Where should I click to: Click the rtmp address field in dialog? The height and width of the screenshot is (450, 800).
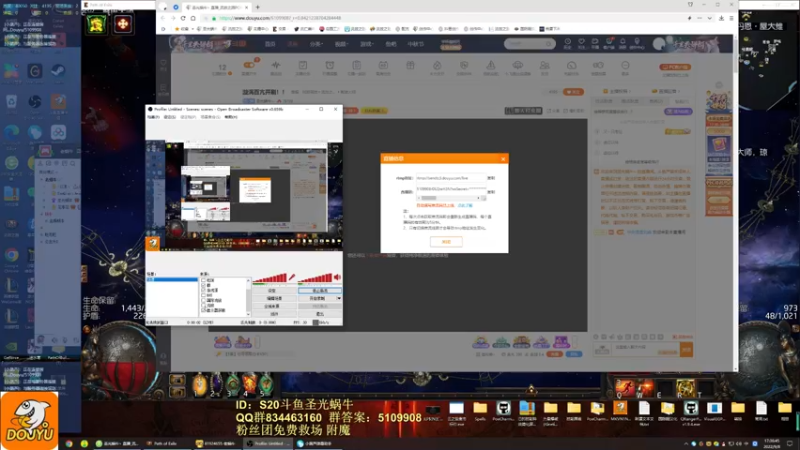pyautogui.click(x=451, y=178)
